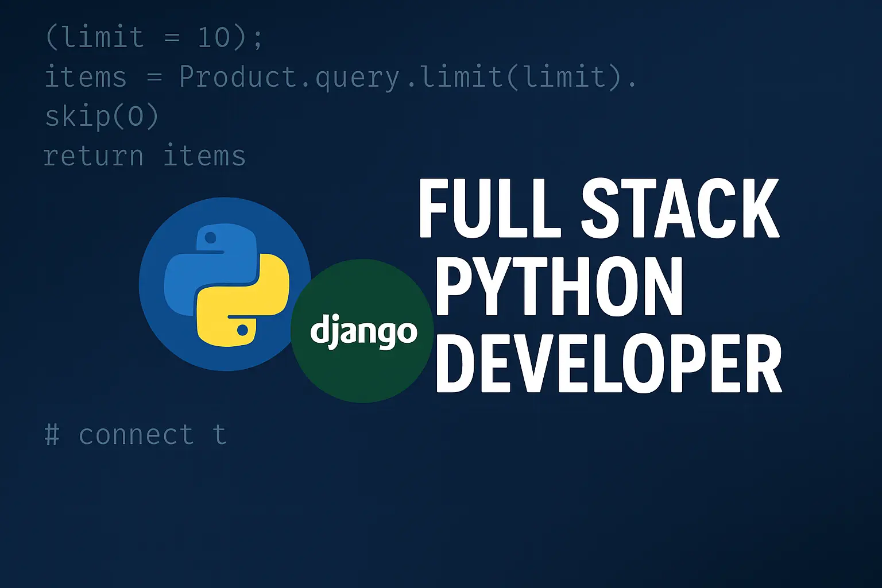Screen dimensions: 882x588
Task: Click the "PYTHON" heading text
Action: coord(560,286)
